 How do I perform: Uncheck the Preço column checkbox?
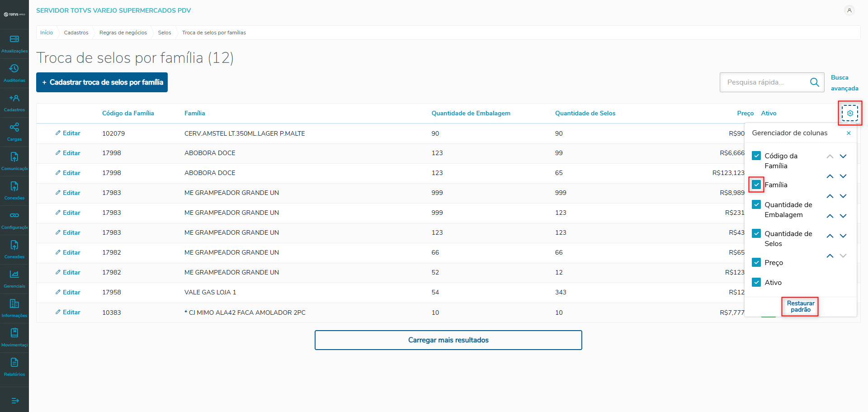(x=756, y=262)
